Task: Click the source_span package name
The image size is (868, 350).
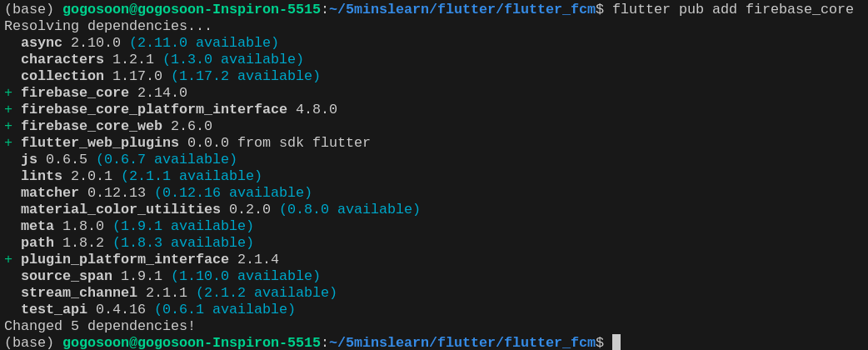Action: pos(67,276)
